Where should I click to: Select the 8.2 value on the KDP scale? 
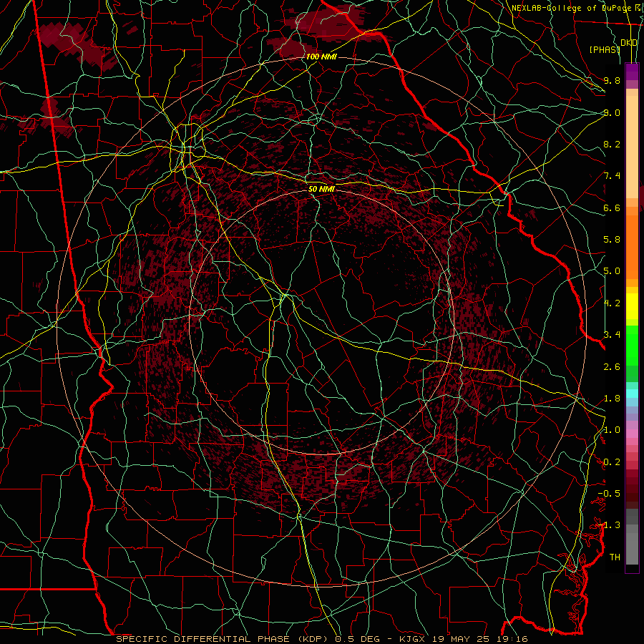click(612, 144)
